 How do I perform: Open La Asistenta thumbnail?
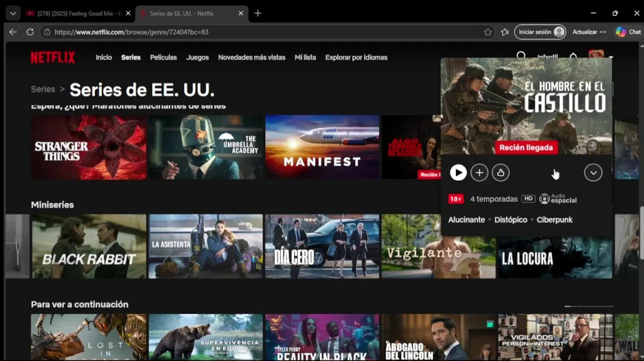click(206, 246)
